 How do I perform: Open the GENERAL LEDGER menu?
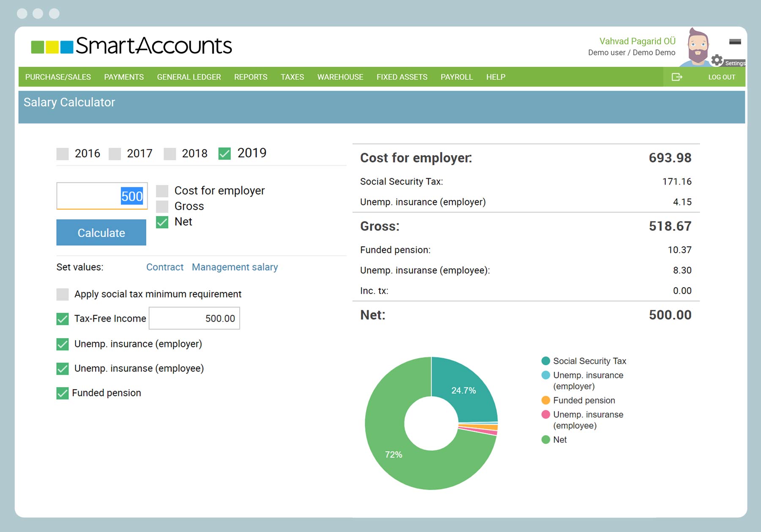[189, 77]
